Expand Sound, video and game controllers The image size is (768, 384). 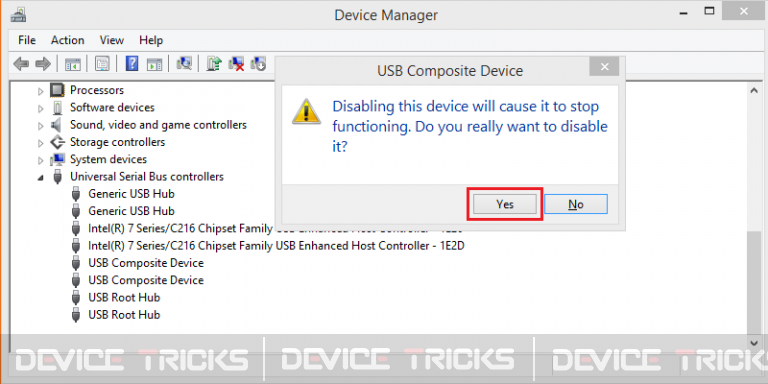point(41,126)
